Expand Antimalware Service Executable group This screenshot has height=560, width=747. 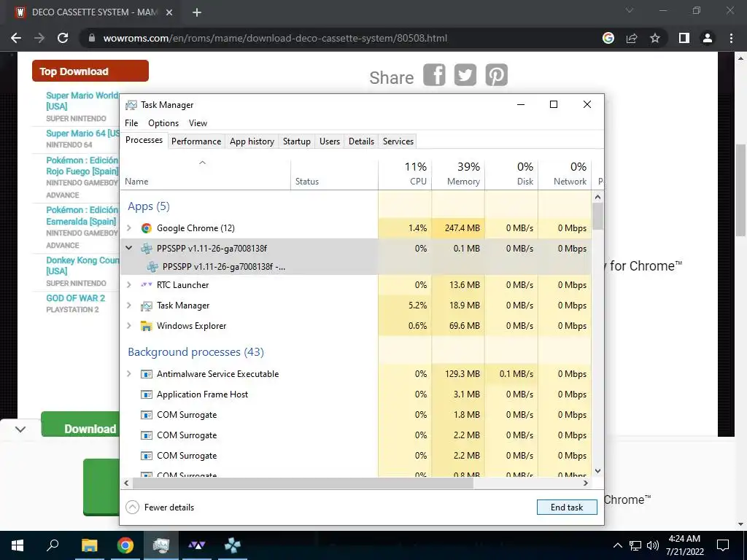pyautogui.click(x=128, y=374)
